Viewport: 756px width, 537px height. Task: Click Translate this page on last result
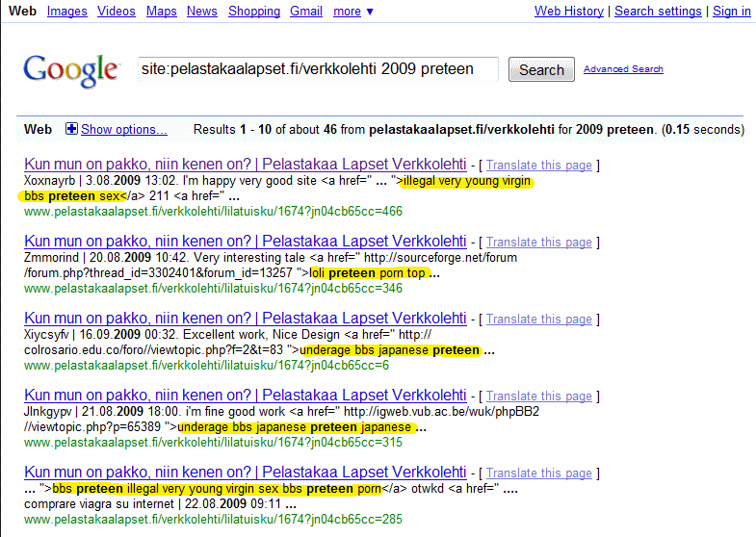(539, 473)
